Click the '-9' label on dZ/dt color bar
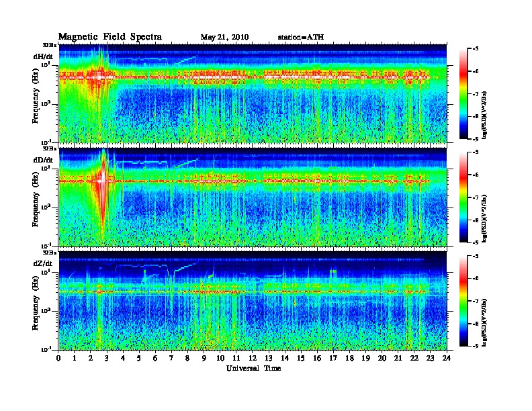 point(476,346)
